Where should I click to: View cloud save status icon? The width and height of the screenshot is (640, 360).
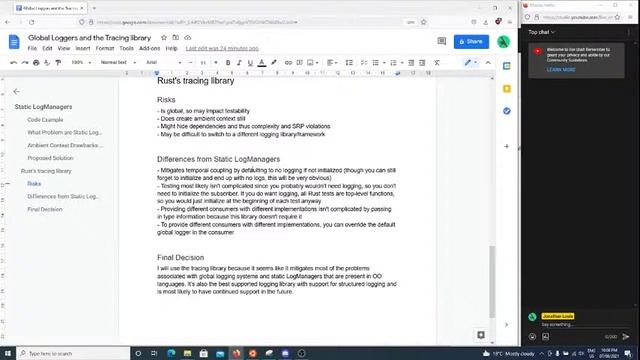coord(187,38)
